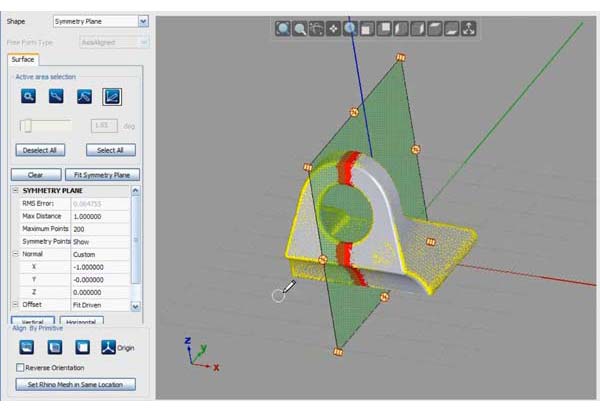Click the third Align By Primitive icon

[83, 347]
